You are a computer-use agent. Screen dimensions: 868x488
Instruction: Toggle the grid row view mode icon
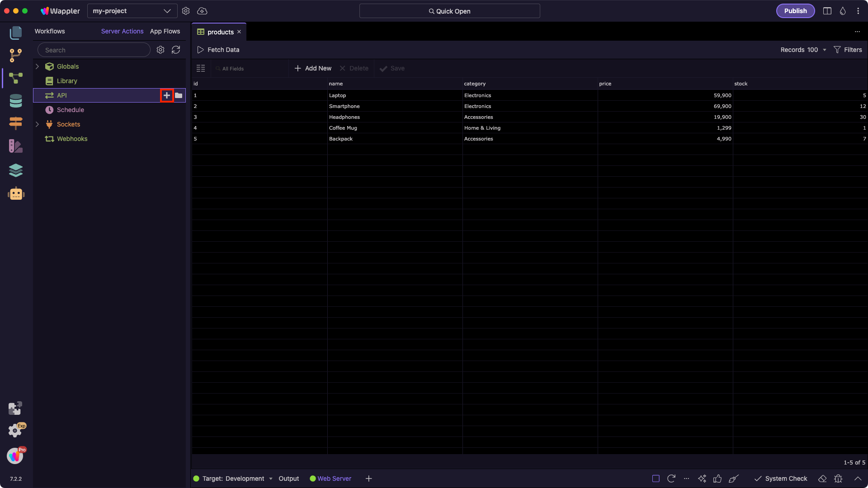click(201, 68)
